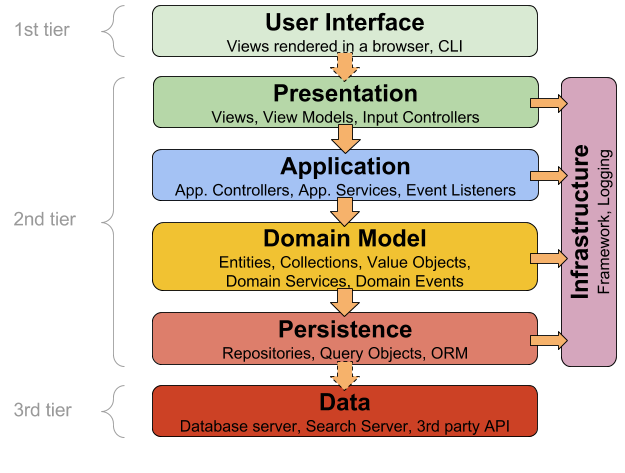Click the right arrow from Presentation to Infrastructure
The width and height of the screenshot is (625, 473).
[x=547, y=102]
